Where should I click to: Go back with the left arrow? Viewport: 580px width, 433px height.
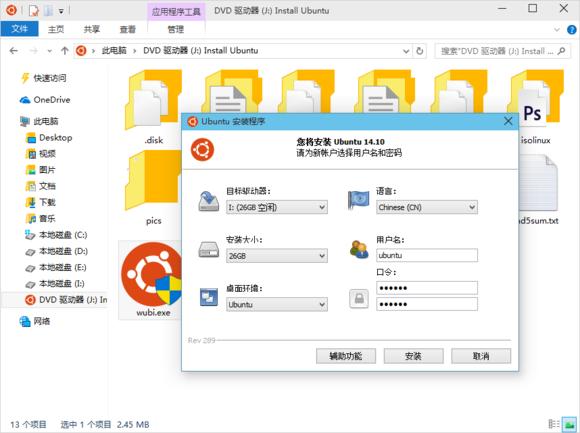pos(14,51)
